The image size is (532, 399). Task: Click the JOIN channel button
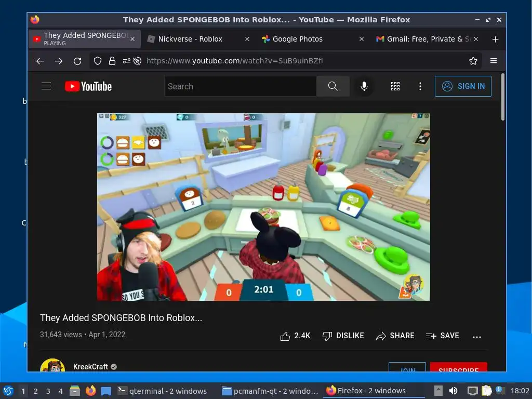(407, 367)
